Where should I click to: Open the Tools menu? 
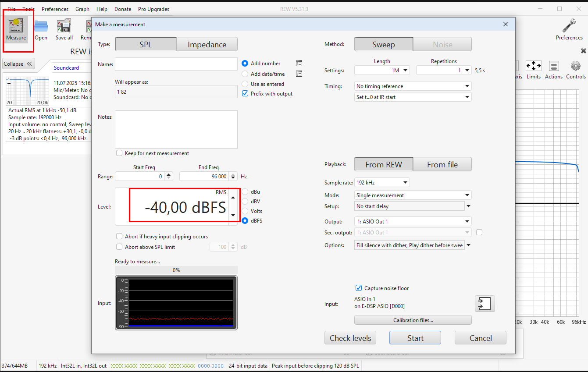(29, 9)
